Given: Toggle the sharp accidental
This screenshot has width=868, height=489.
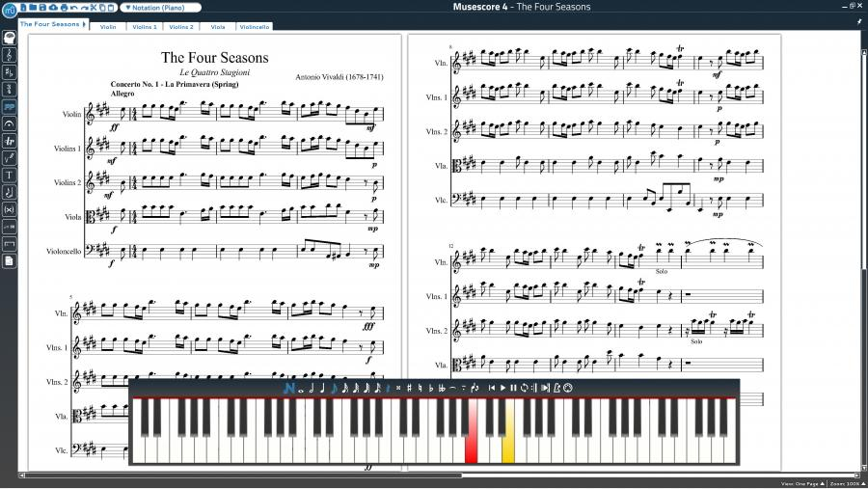Looking at the screenshot, I should [x=409, y=388].
